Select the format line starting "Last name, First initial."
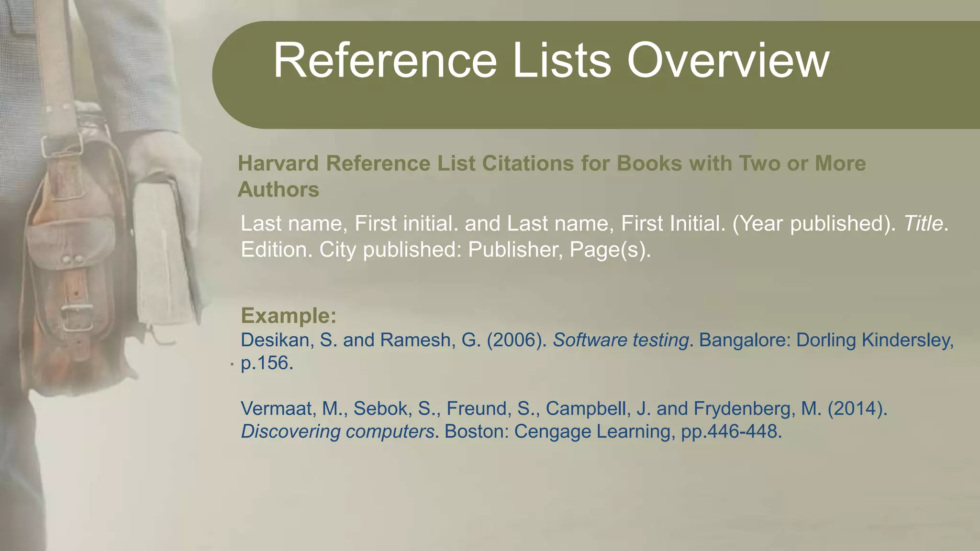 (594, 224)
